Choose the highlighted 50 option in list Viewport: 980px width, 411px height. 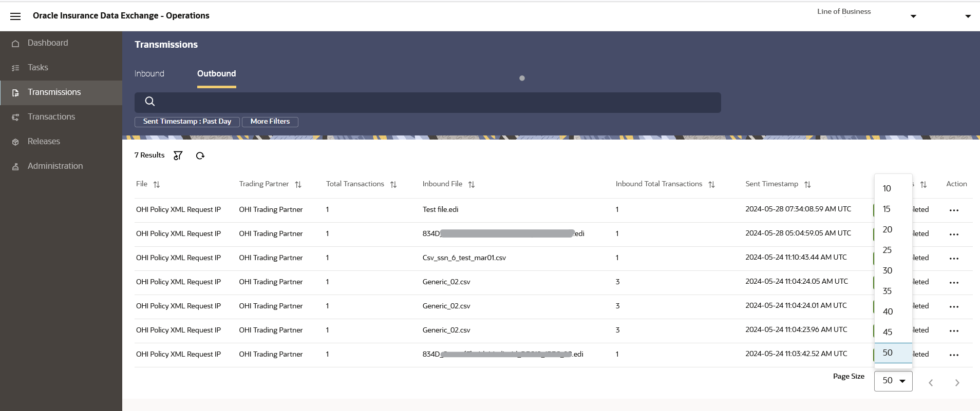click(x=893, y=353)
